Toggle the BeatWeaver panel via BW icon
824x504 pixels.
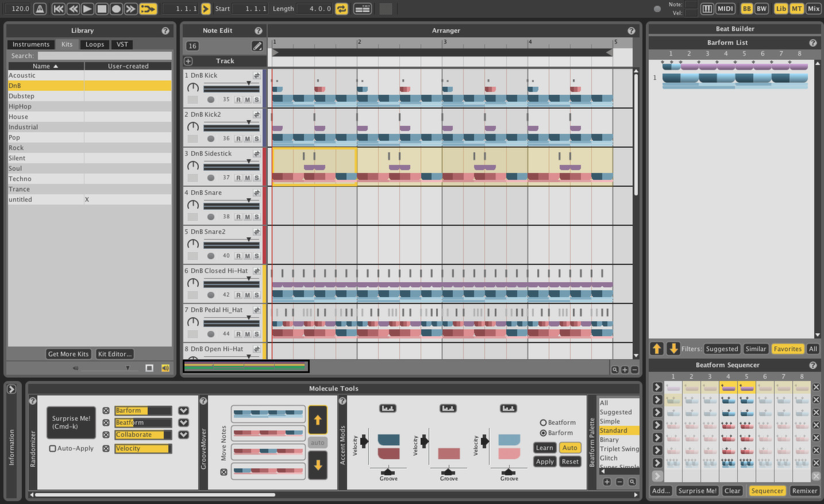pos(761,8)
